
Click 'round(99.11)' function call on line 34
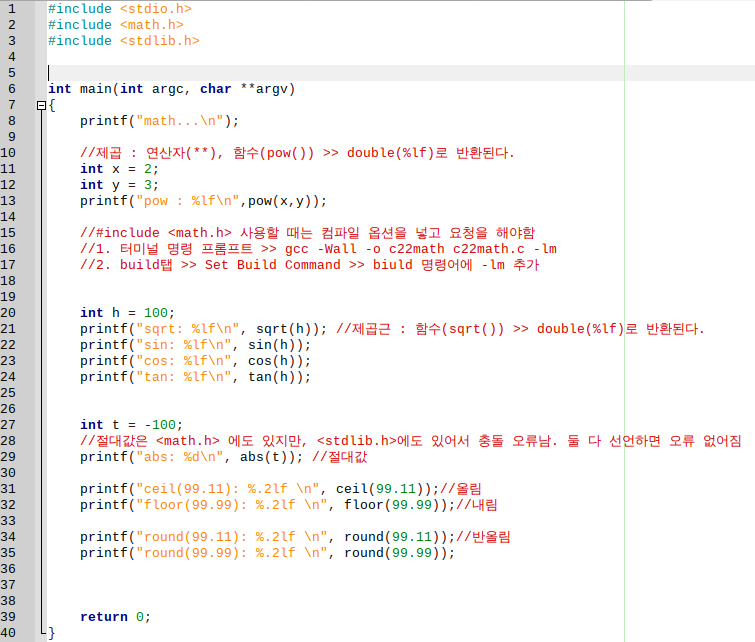(x=391, y=536)
